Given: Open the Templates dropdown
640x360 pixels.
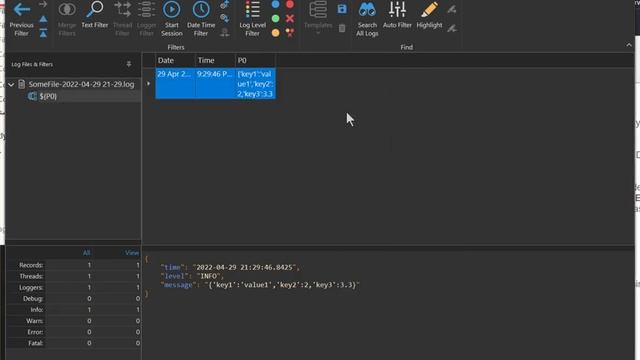Looking at the screenshot, I should point(318,18).
